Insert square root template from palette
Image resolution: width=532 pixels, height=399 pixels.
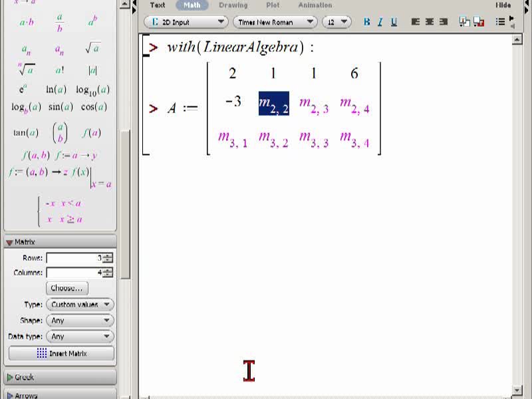point(92,49)
